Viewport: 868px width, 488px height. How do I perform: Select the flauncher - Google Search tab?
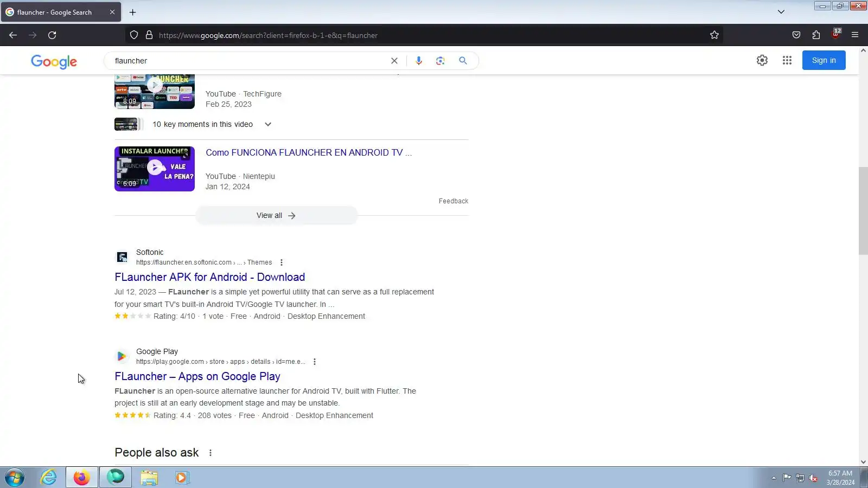(x=61, y=12)
